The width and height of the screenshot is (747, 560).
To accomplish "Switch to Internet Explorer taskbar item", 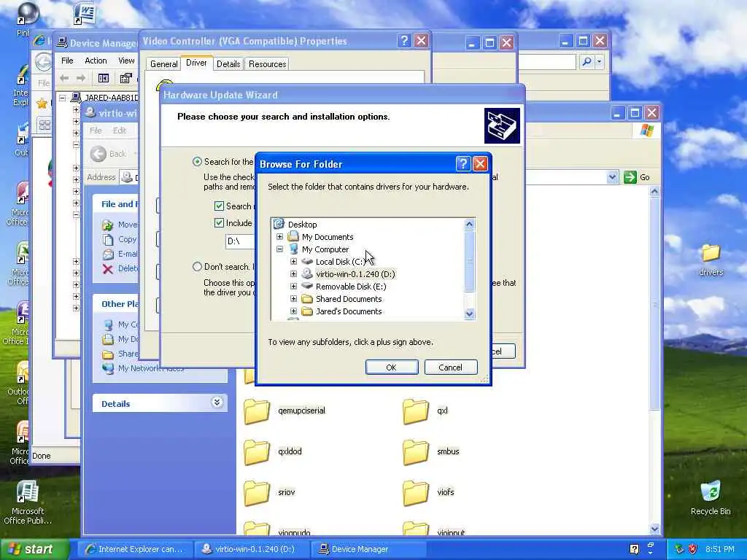I will [135, 549].
